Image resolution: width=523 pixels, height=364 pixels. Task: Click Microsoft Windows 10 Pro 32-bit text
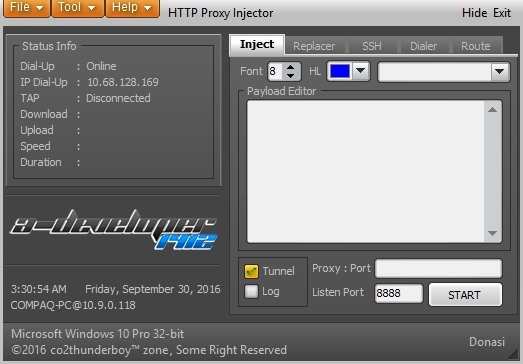(97, 334)
